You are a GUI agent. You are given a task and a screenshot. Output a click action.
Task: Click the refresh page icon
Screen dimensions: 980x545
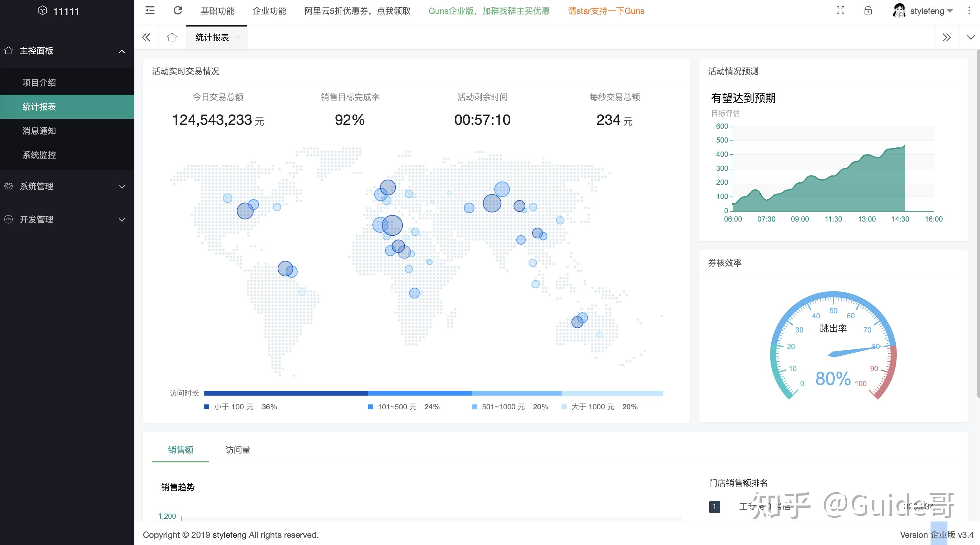coord(178,11)
